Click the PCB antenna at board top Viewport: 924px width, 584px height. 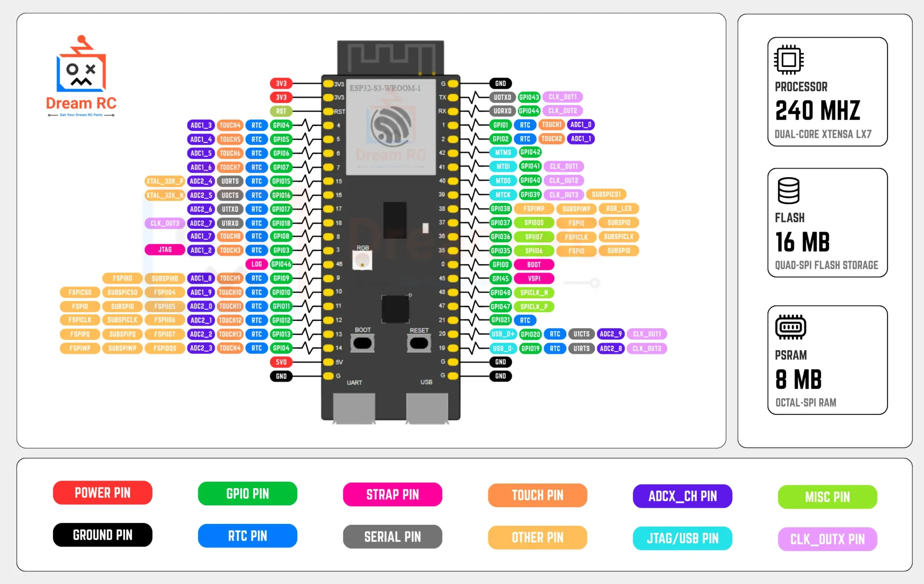(391, 57)
